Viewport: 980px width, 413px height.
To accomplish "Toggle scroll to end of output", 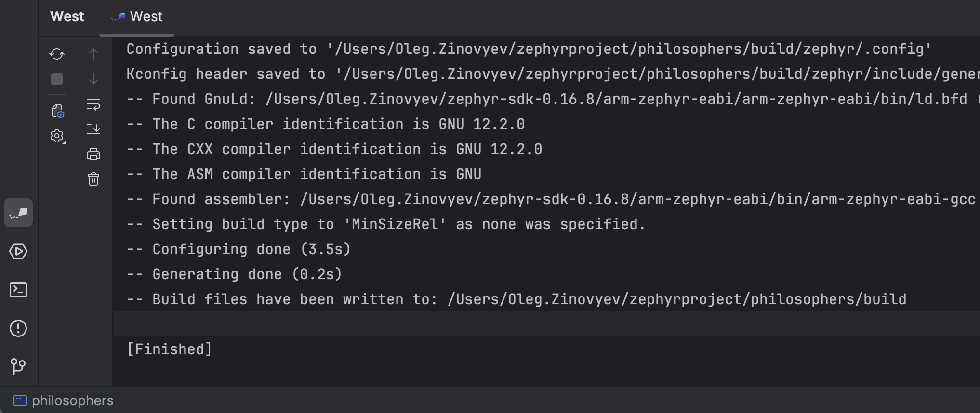I will [x=93, y=129].
